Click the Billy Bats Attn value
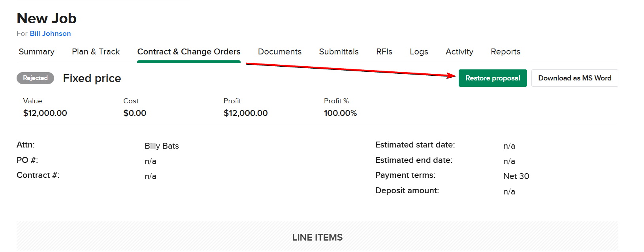Image resolution: width=644 pixels, height=252 pixels. tap(162, 146)
